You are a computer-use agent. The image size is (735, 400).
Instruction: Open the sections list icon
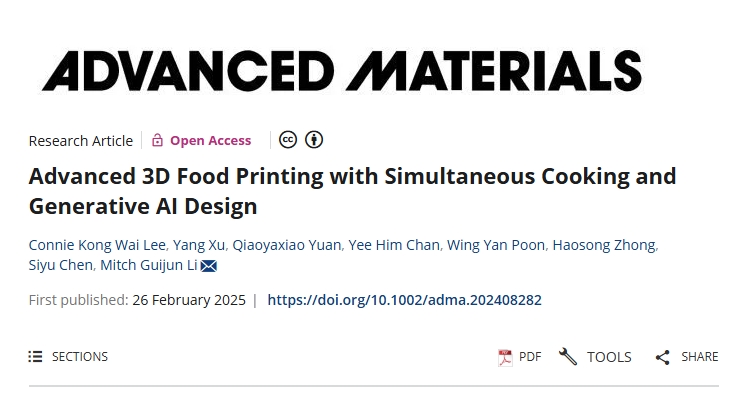[36, 357]
